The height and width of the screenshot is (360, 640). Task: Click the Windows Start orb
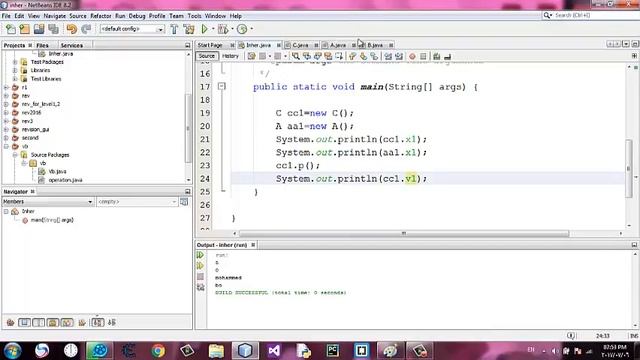click(x=12, y=351)
